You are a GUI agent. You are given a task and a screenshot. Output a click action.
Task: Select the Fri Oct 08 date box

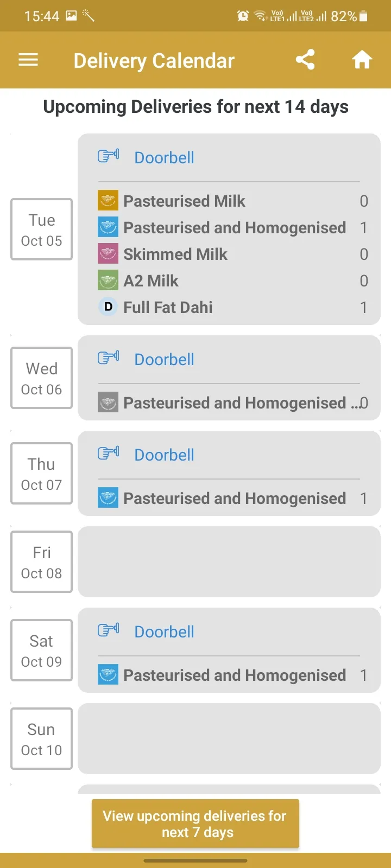42,562
